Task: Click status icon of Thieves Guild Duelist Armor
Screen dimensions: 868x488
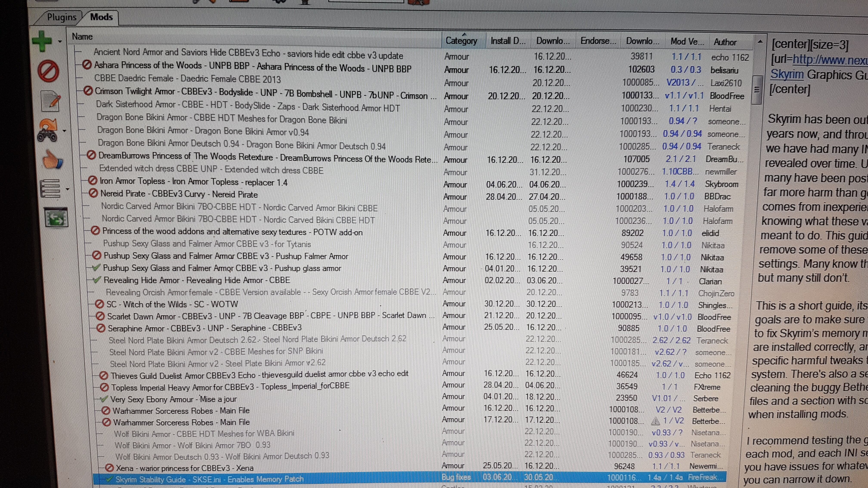Action: pyautogui.click(x=104, y=375)
